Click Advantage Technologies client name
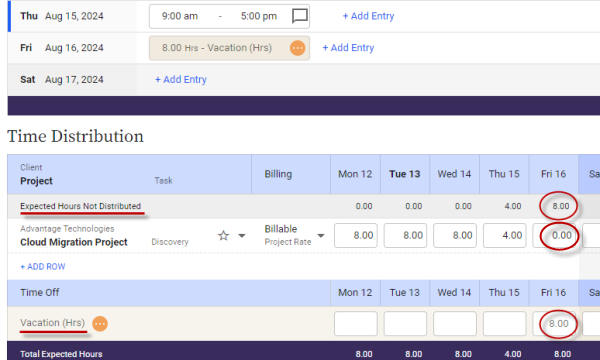Screen dimensions: 600x360 coord(67,229)
